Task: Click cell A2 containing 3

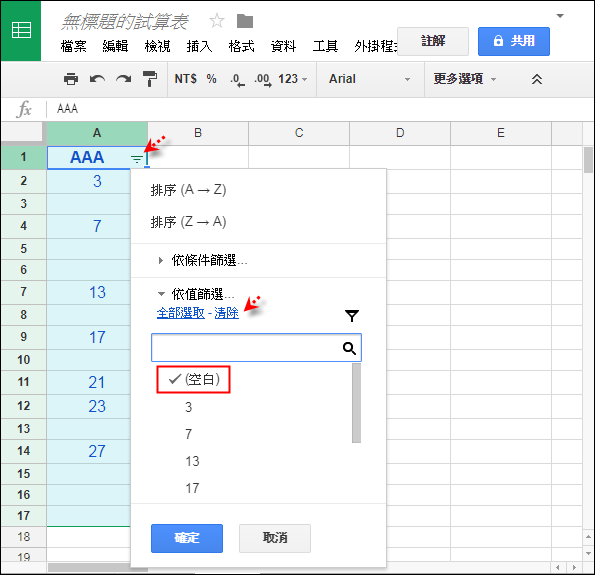Action: 89,181
